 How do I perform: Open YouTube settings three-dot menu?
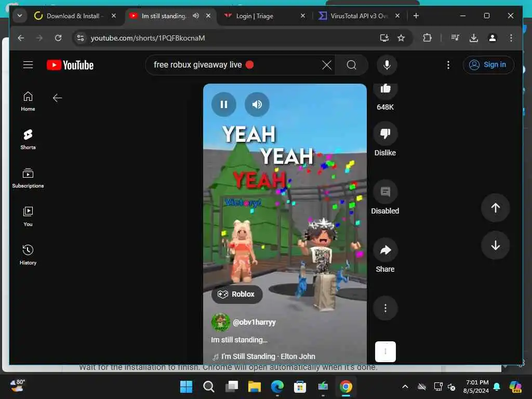click(x=448, y=65)
